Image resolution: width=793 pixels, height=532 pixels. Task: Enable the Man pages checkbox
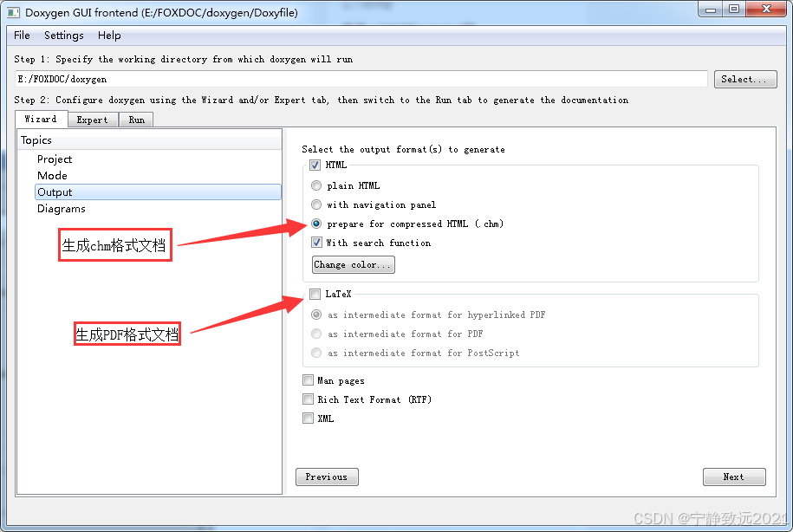[x=308, y=380]
